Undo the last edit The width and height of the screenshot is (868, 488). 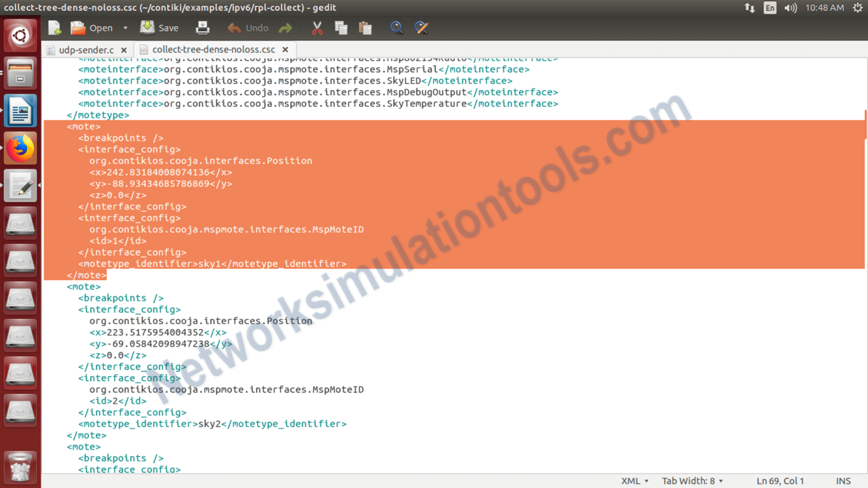point(247,27)
